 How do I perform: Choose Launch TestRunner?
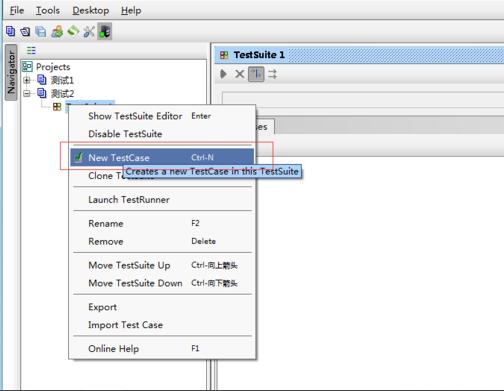click(162, 199)
